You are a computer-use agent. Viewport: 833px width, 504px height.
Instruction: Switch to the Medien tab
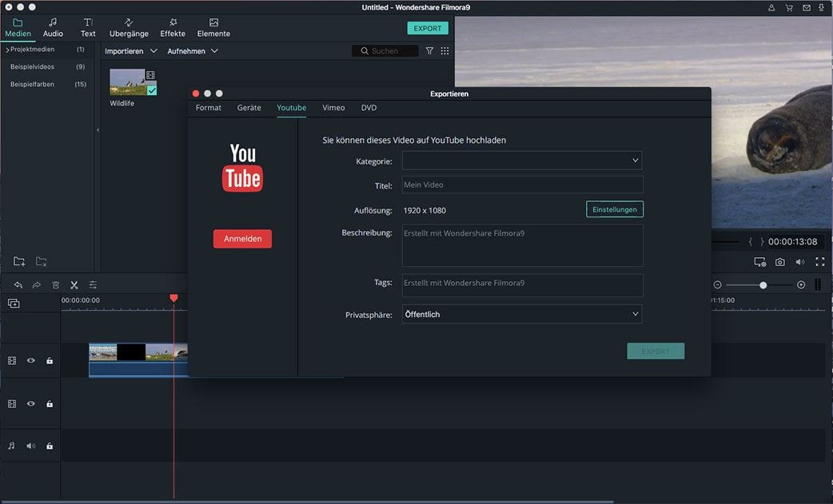[18, 28]
